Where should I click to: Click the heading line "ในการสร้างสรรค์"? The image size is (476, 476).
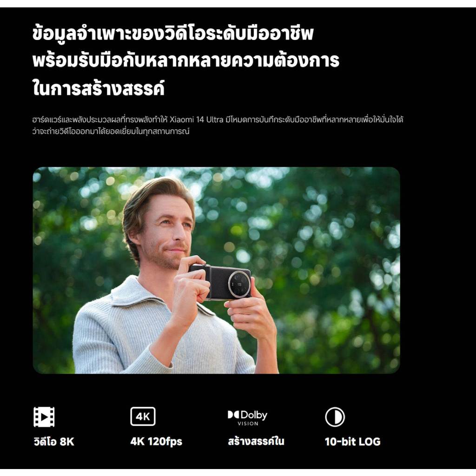99,88
